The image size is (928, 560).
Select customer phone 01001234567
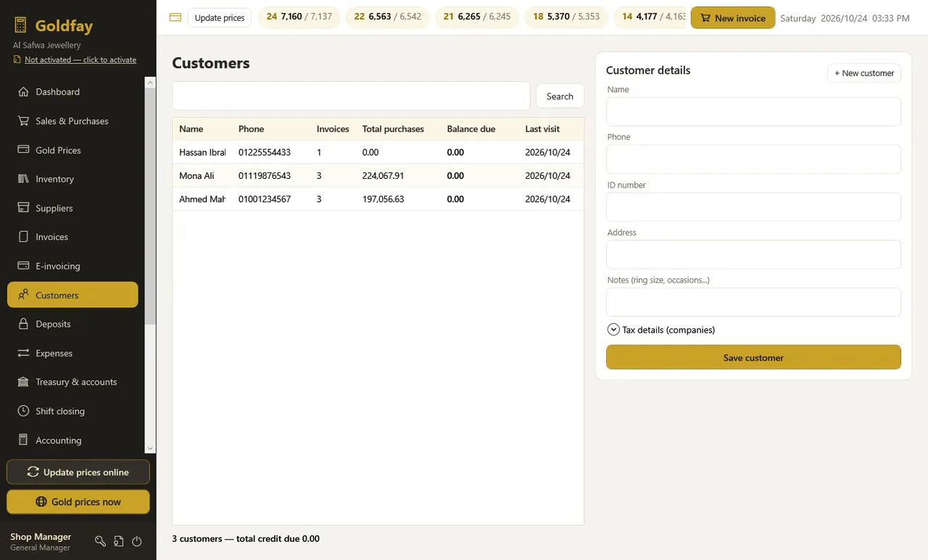point(265,199)
